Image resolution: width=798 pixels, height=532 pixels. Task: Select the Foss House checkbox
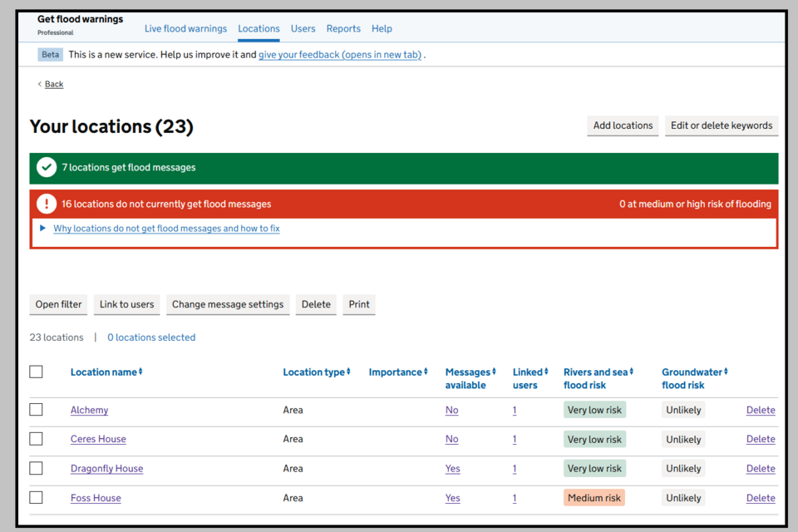click(36, 498)
